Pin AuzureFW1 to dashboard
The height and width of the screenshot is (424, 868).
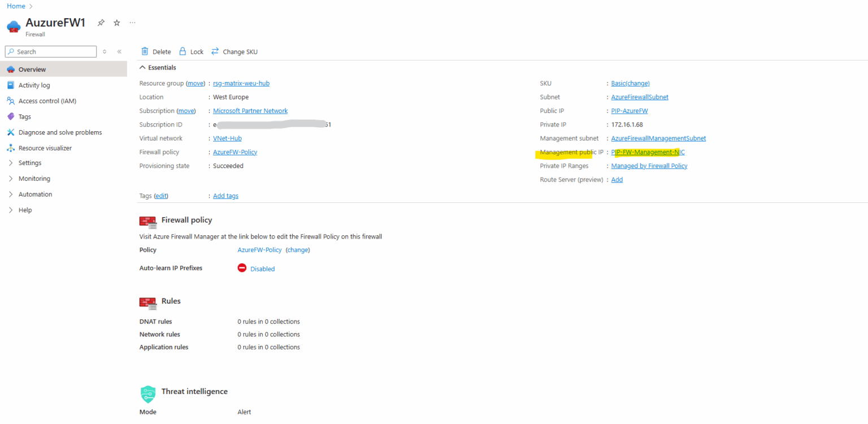coord(100,23)
